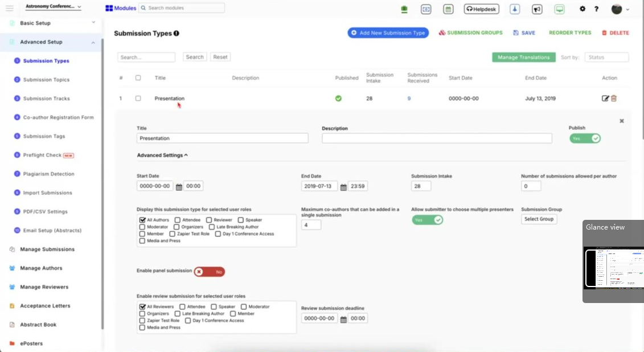The height and width of the screenshot is (352, 644).
Task: Open the Astronomy Conference event dropdown
Action: click(x=53, y=7)
